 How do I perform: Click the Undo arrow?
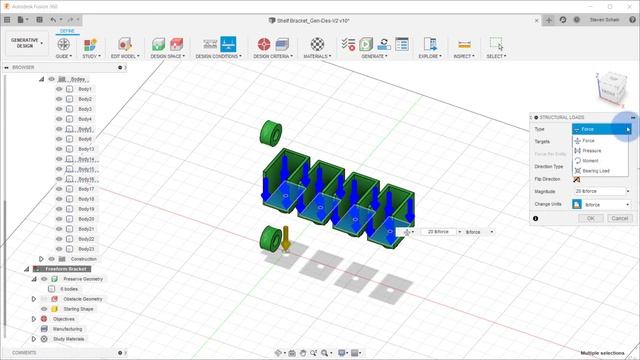[x=53, y=20]
